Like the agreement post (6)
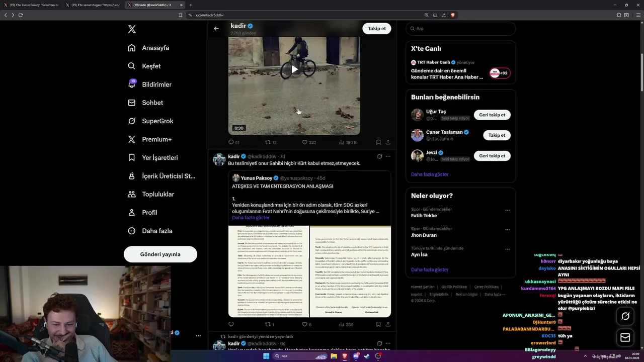This screenshot has height=362, width=644. (x=307, y=324)
